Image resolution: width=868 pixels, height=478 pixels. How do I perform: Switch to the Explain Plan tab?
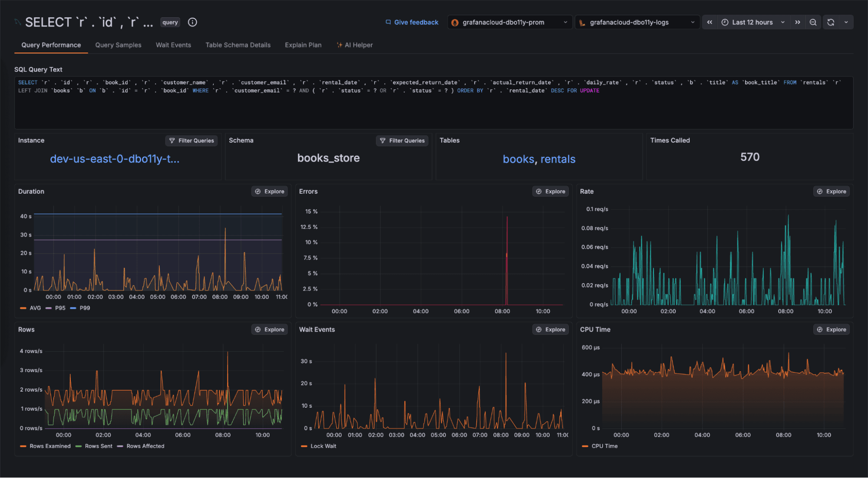[x=303, y=45]
